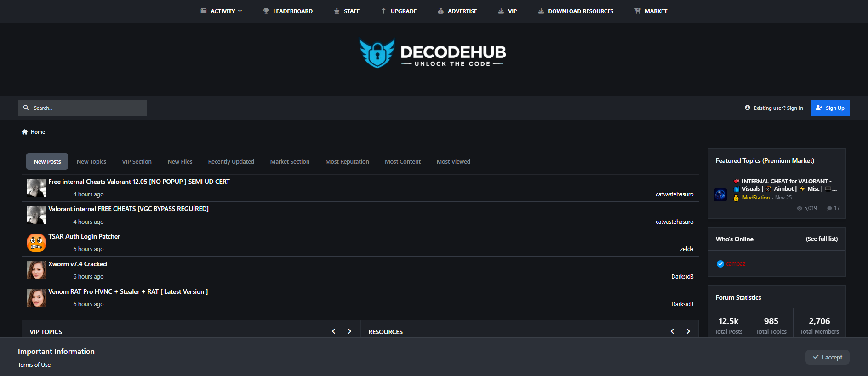Click the VIP download icon
This screenshot has height=376, width=868.
pos(501,11)
